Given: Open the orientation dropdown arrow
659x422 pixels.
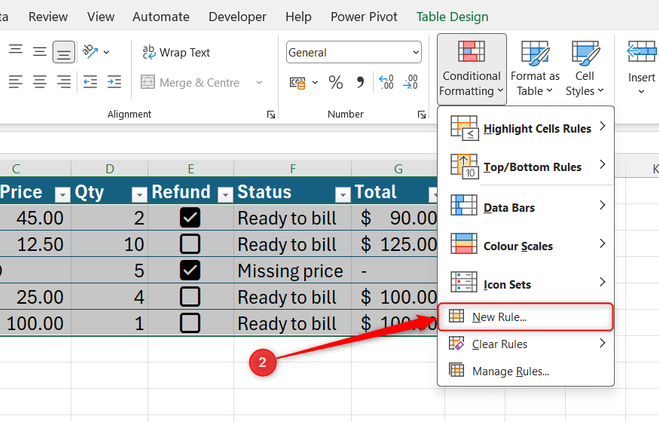Looking at the screenshot, I should click(x=106, y=52).
